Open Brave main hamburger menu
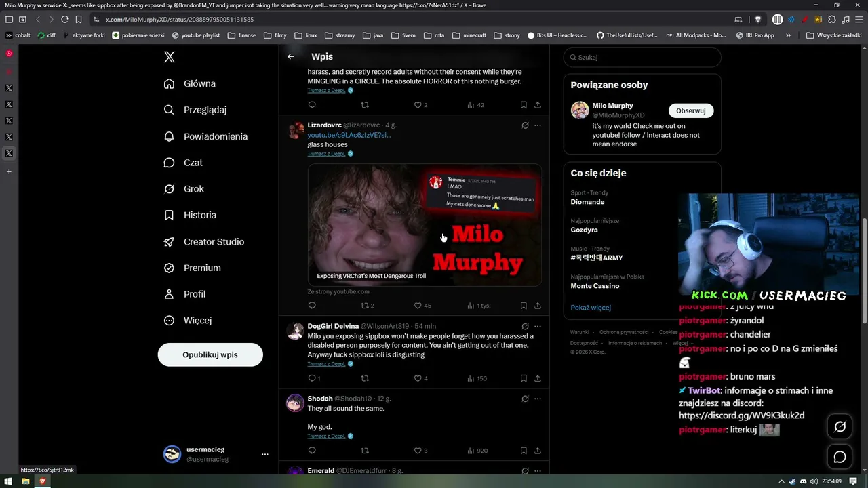This screenshot has width=868, height=488. [x=859, y=20]
